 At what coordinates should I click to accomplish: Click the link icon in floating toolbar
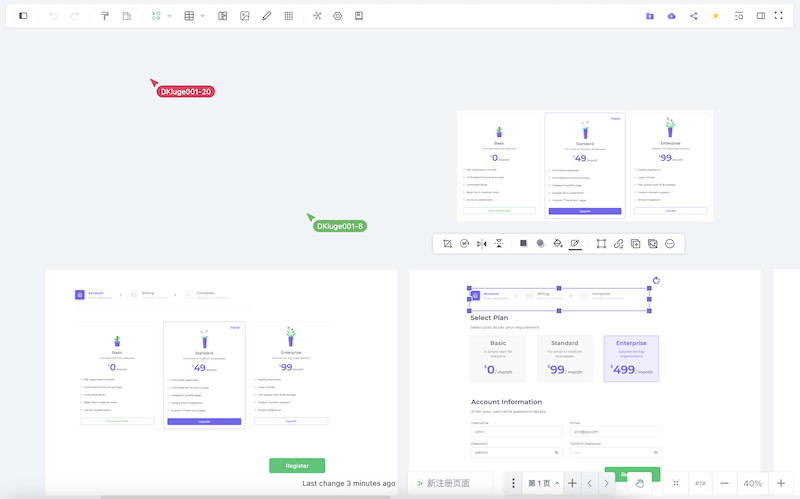[x=619, y=244]
